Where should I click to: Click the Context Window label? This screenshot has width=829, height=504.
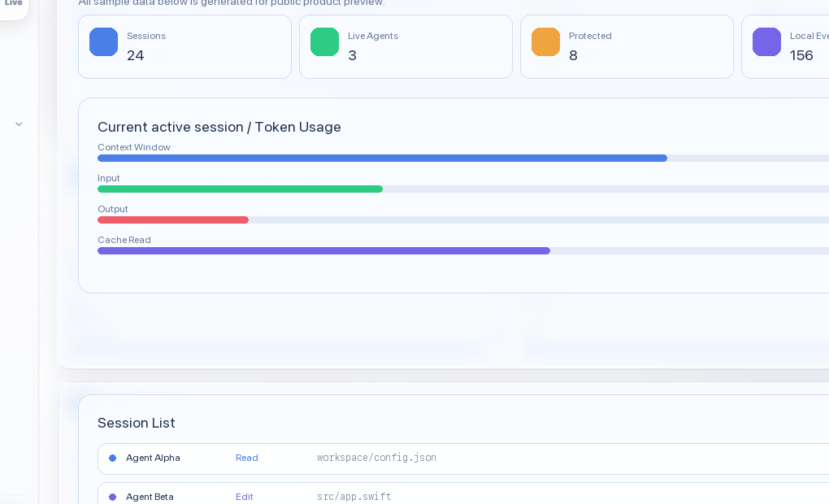point(134,147)
